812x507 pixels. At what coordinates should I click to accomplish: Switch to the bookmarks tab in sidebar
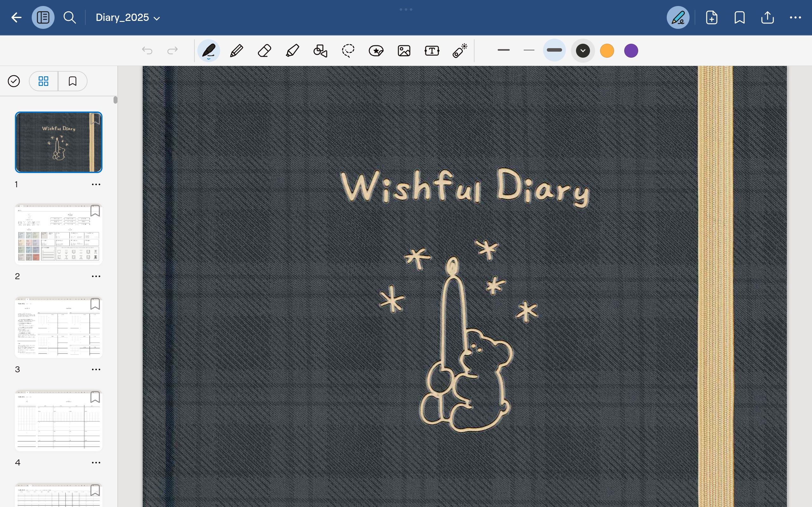pos(72,81)
